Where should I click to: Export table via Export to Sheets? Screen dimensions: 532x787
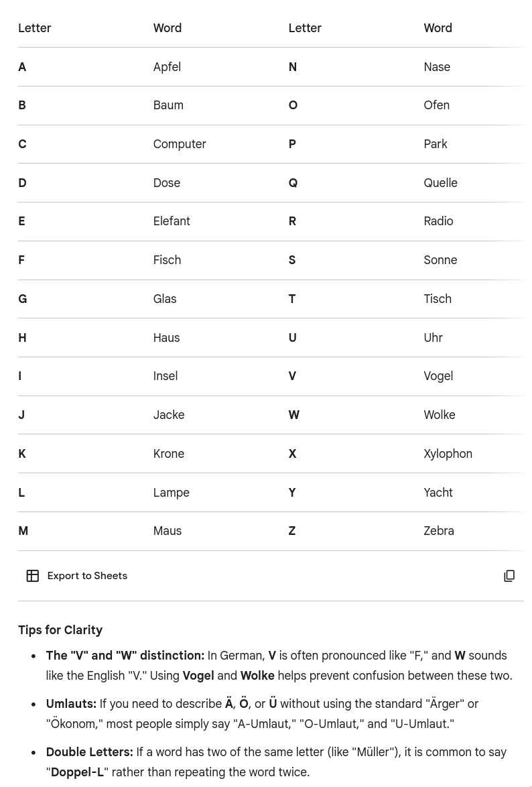click(x=87, y=576)
